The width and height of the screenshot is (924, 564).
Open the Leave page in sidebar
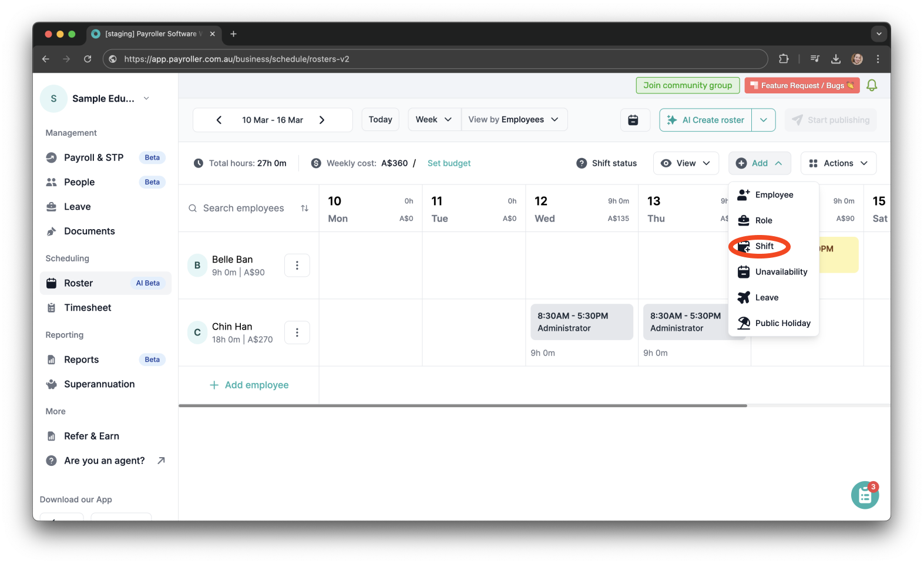105,207
